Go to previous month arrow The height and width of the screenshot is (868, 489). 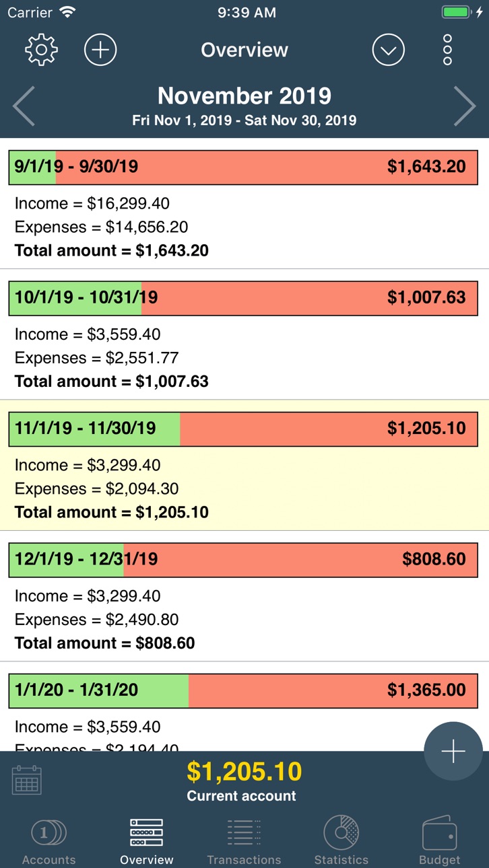pyautogui.click(x=24, y=106)
